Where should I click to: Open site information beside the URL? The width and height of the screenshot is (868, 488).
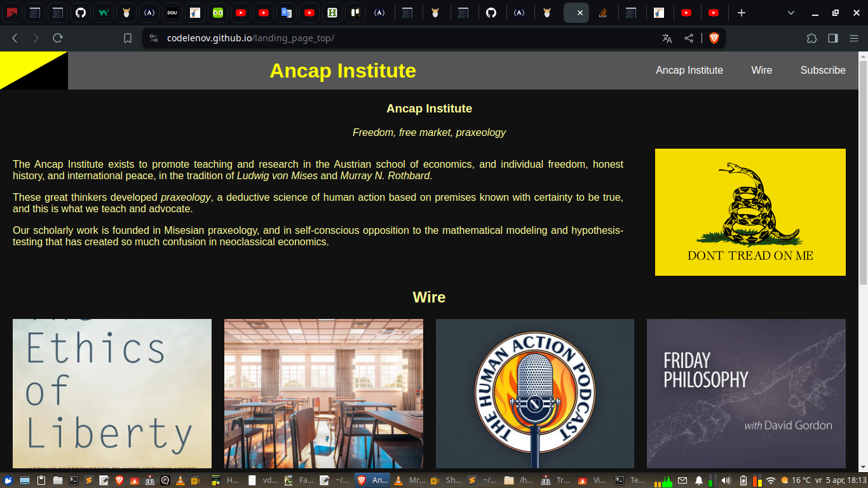click(x=153, y=38)
